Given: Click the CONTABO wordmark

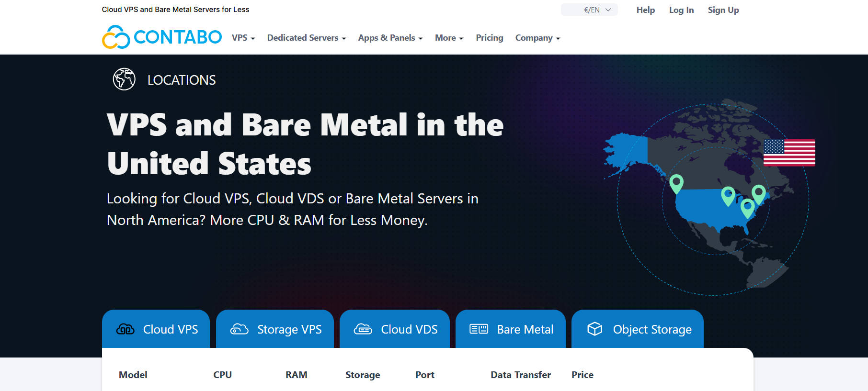Looking at the screenshot, I should click(178, 37).
